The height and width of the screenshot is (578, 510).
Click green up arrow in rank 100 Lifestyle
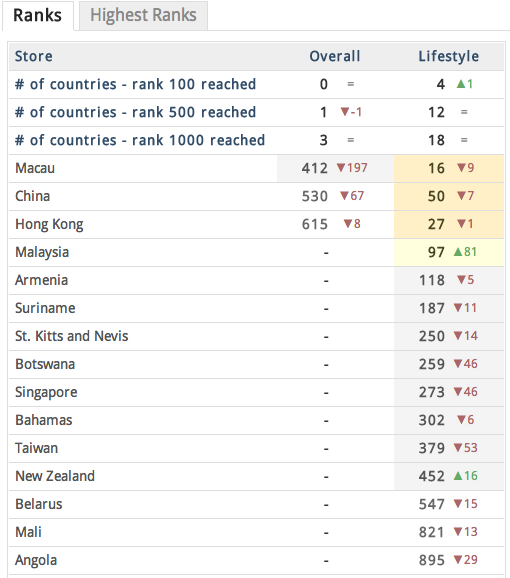click(x=461, y=84)
